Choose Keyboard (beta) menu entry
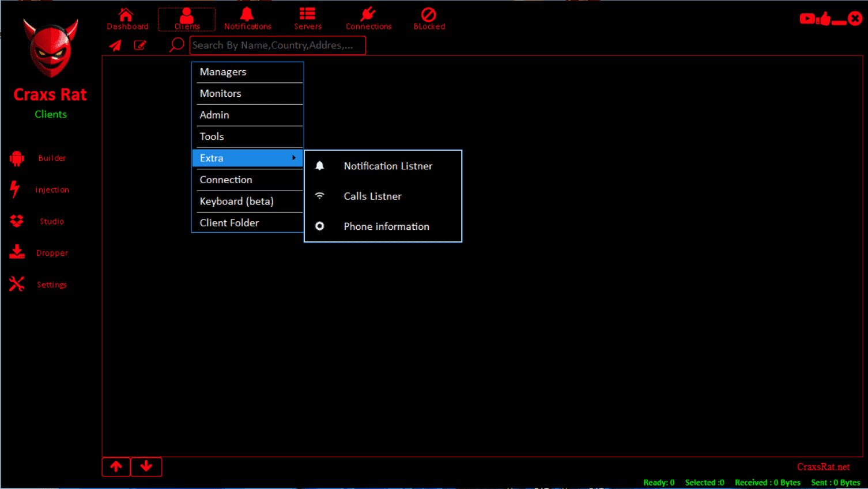868x489 pixels. click(x=247, y=201)
